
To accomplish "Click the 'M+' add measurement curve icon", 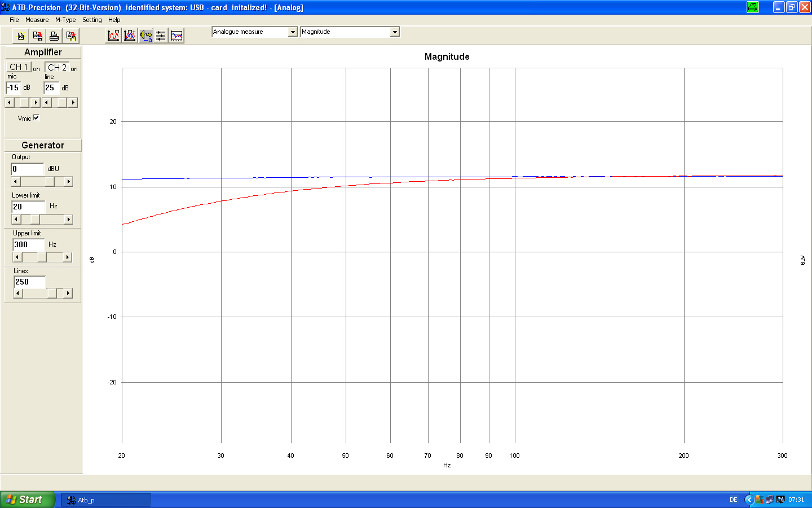I will (130, 36).
